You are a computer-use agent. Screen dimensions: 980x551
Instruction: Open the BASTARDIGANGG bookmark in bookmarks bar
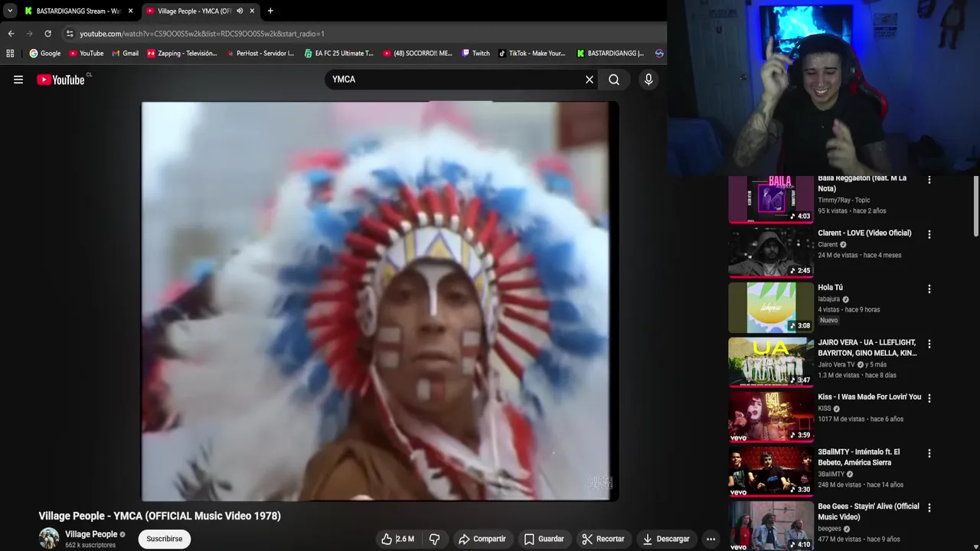click(610, 54)
